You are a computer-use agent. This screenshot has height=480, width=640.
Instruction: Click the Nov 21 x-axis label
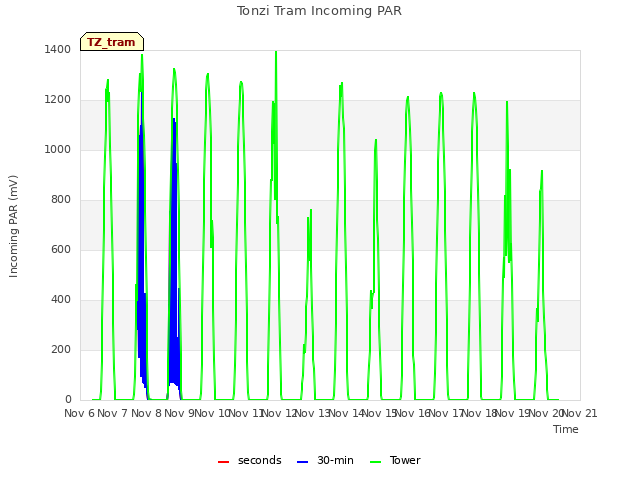pyautogui.click(x=580, y=413)
